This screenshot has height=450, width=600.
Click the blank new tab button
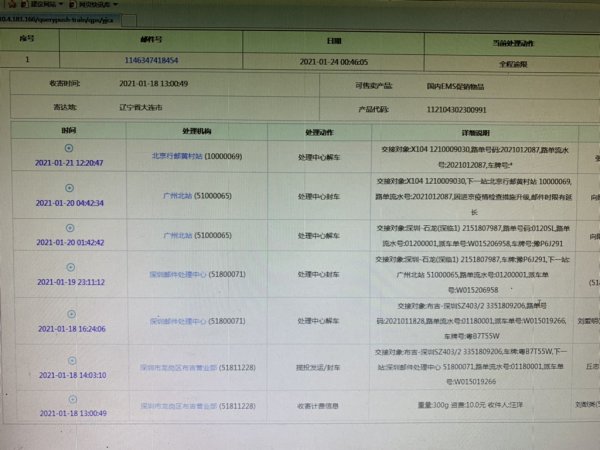tap(129, 21)
